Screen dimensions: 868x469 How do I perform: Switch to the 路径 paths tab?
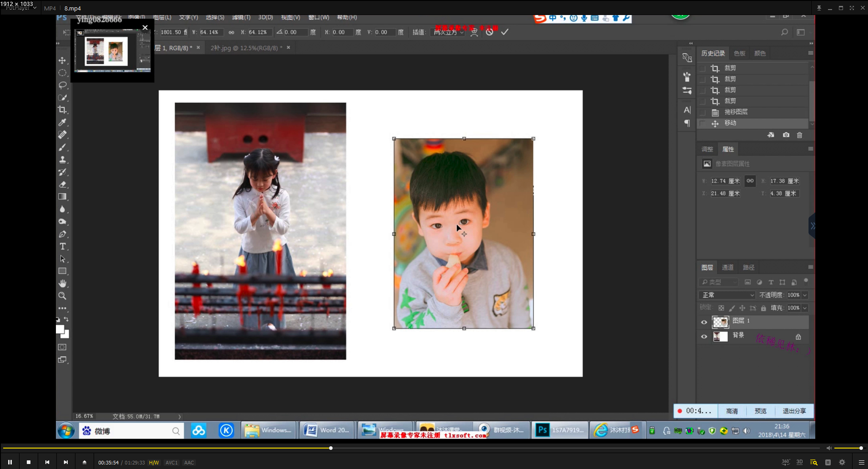(x=748, y=267)
